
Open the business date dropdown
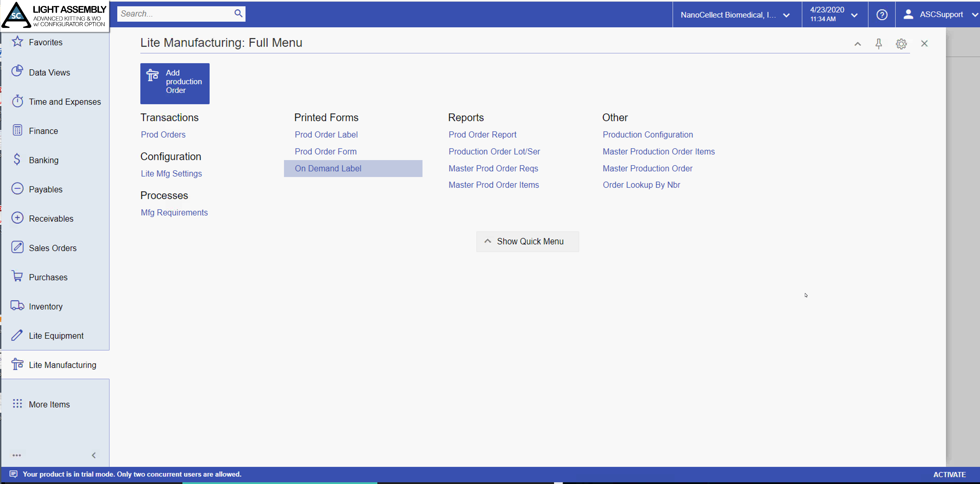tap(835, 15)
